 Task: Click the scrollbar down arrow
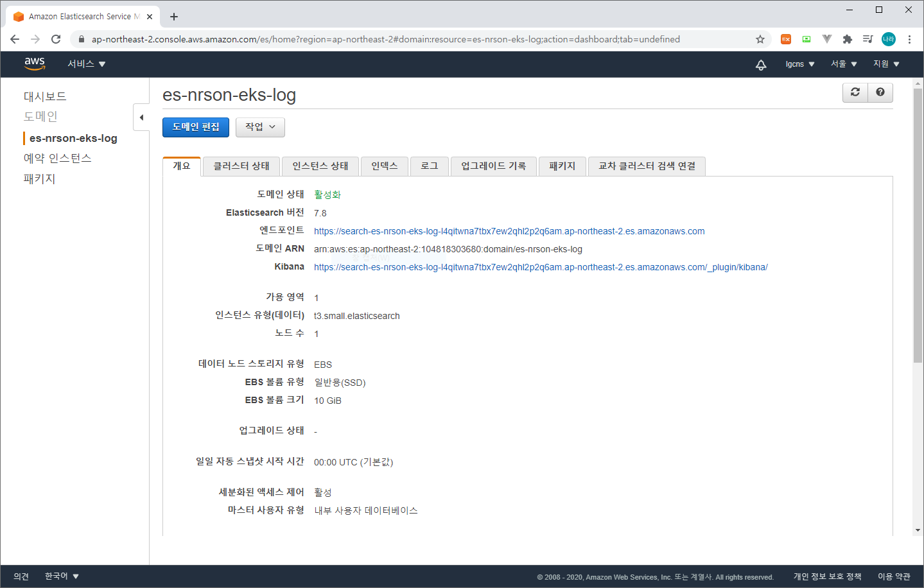tap(918, 530)
